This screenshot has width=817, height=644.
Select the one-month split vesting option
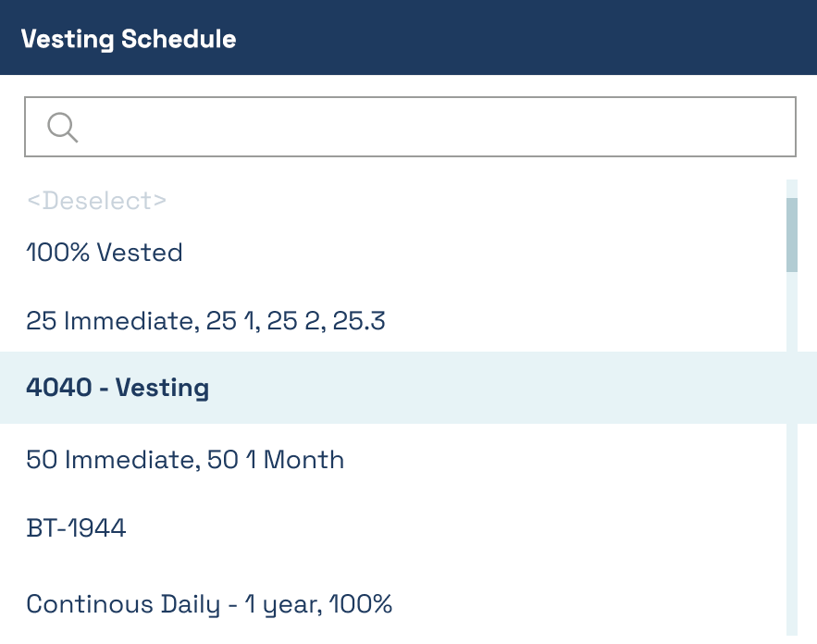185,460
